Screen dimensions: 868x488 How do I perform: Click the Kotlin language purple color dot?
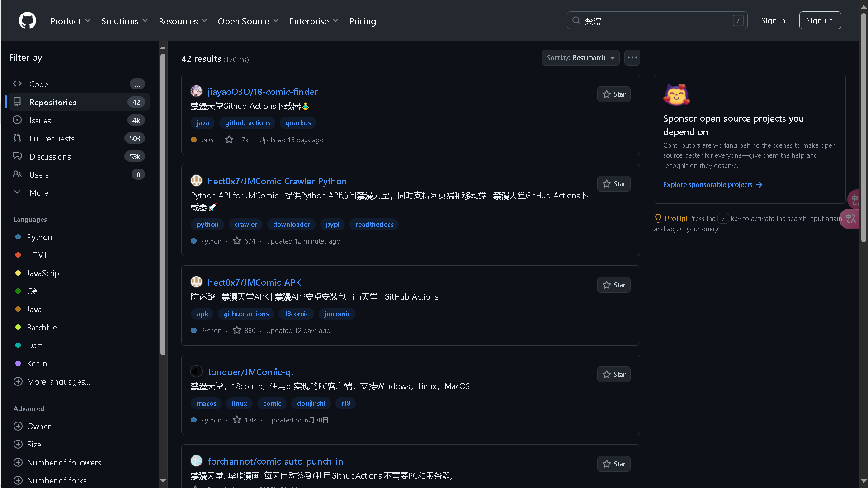18,364
